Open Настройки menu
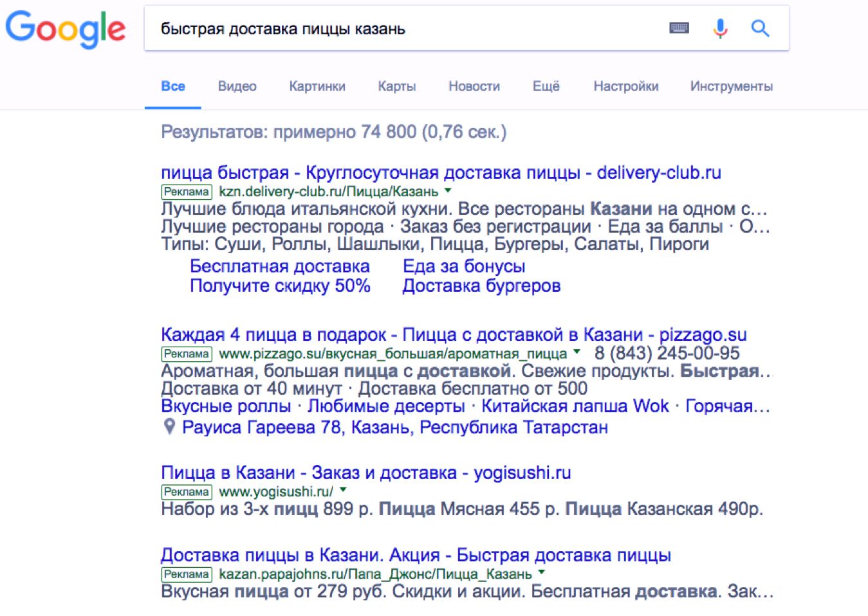 coord(626,86)
